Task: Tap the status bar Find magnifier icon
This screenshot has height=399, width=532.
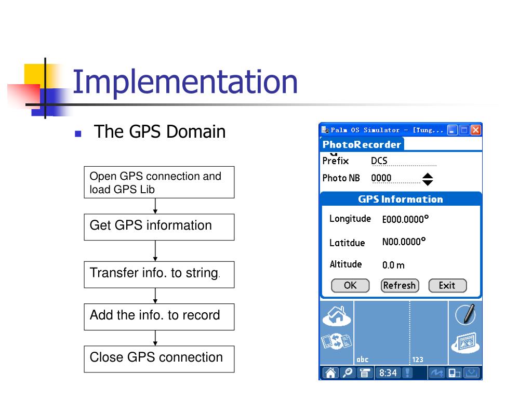Action: pyautogui.click(x=348, y=373)
